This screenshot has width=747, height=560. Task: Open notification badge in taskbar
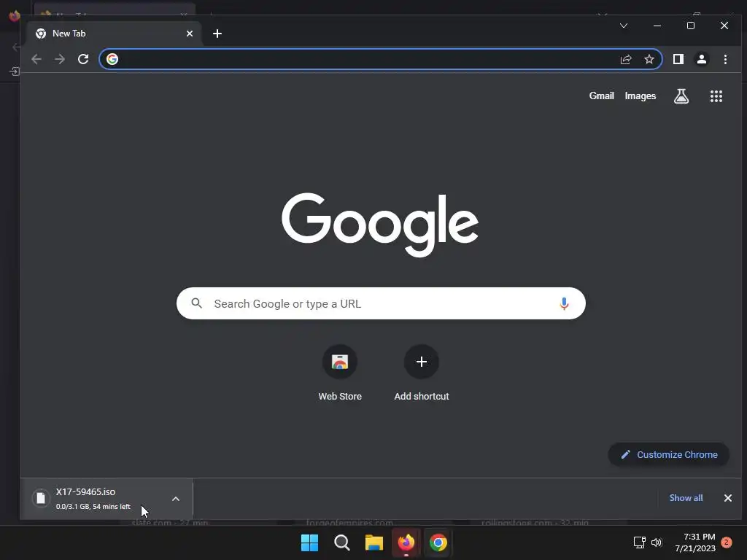[x=727, y=542]
